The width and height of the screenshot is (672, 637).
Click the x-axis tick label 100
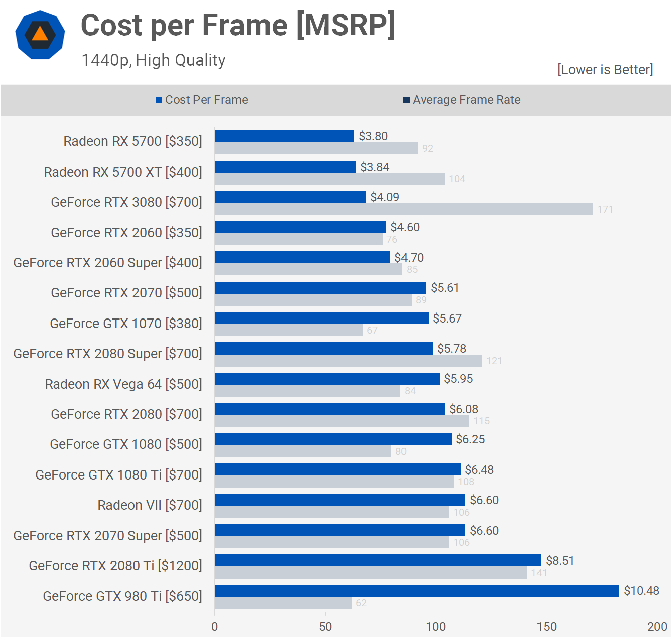point(436,627)
